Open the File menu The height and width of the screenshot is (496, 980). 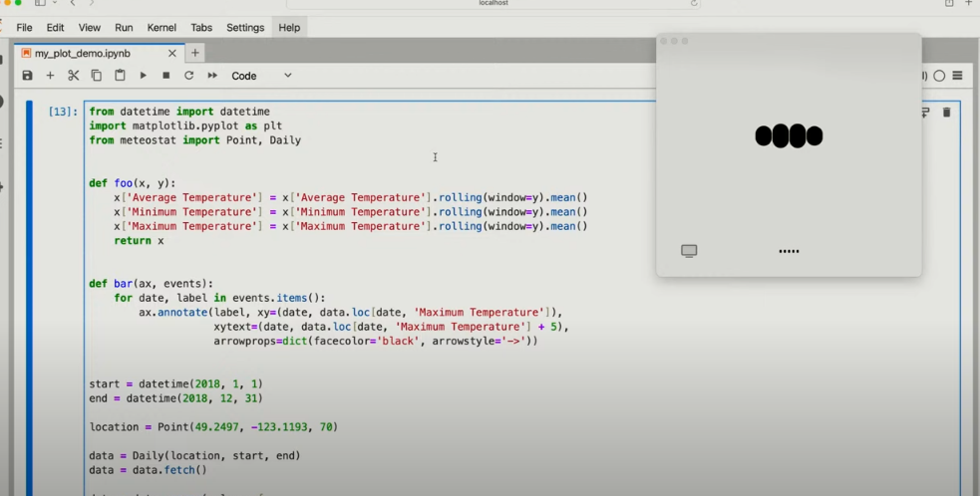click(x=24, y=28)
